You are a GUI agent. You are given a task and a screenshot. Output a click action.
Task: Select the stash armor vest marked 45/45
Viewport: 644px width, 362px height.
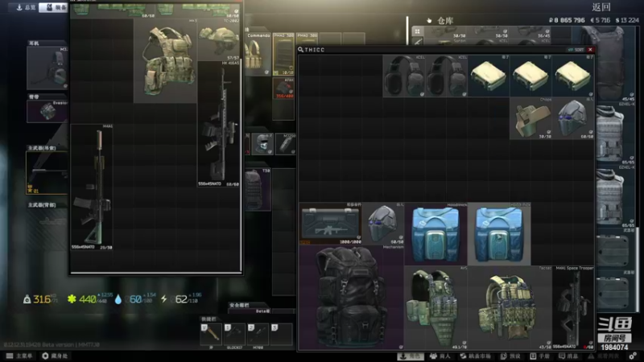pos(610,64)
